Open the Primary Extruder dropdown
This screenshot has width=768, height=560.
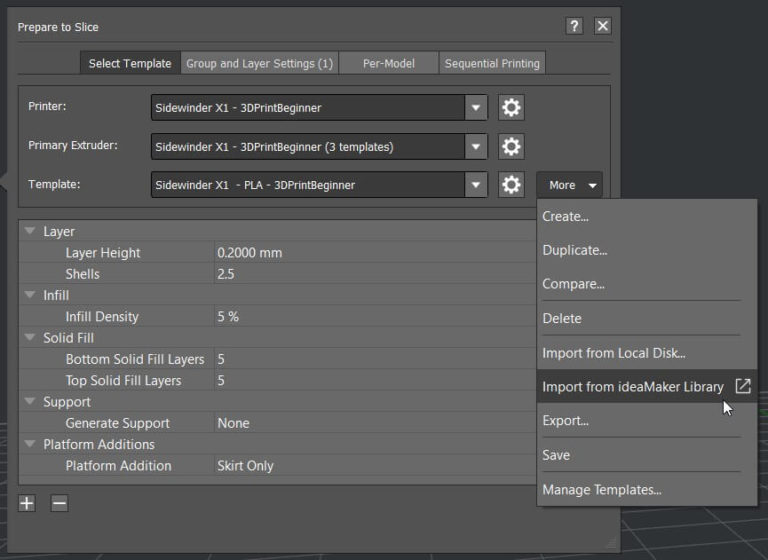pyautogui.click(x=476, y=146)
